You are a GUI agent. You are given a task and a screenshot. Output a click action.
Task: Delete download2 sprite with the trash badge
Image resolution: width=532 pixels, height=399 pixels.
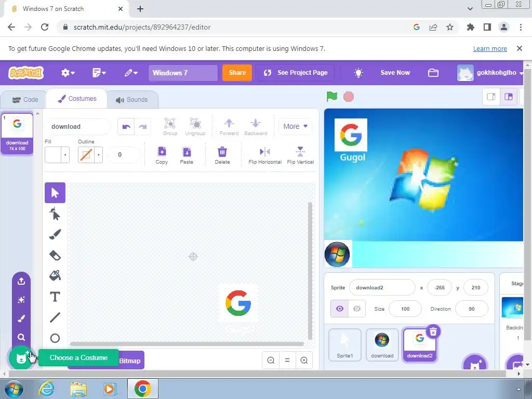(433, 332)
